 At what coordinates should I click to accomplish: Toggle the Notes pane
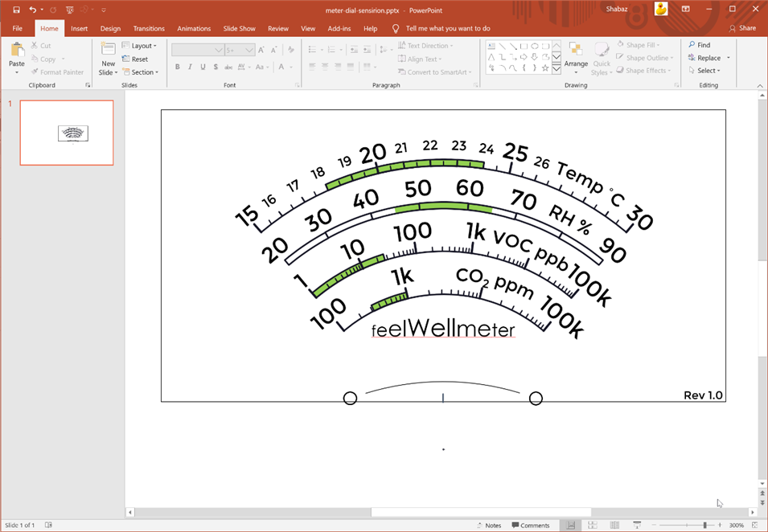point(487,526)
